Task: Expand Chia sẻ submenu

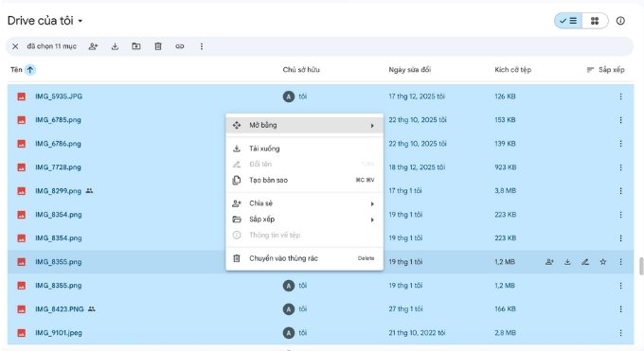Action: tap(304, 203)
